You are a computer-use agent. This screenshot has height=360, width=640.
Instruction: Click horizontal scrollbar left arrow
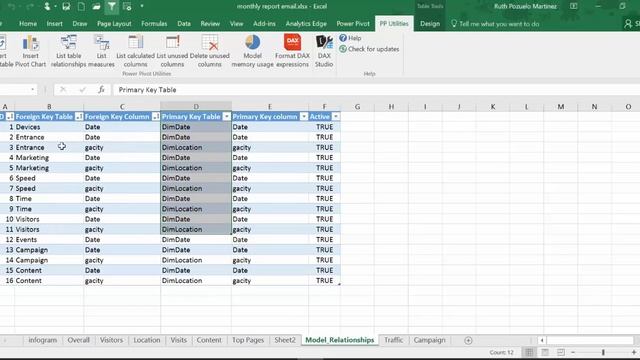click(542, 340)
